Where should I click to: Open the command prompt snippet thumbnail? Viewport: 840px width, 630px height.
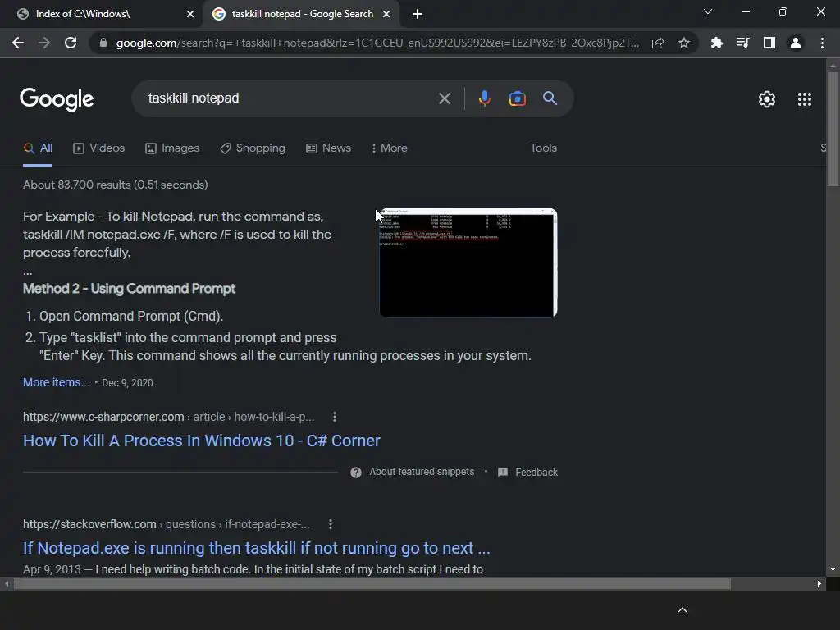click(x=468, y=262)
